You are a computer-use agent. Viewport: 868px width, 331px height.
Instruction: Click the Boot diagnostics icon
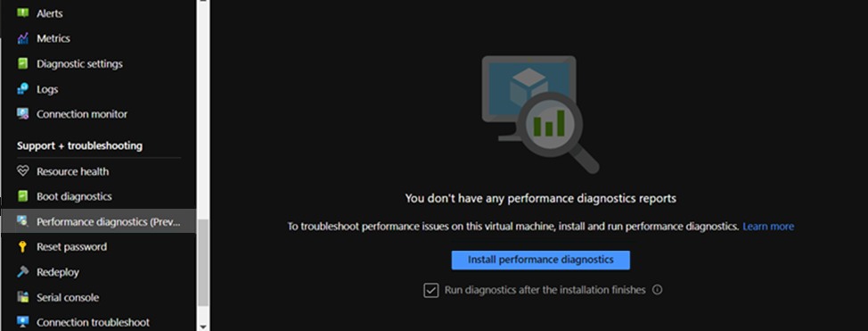point(22,196)
